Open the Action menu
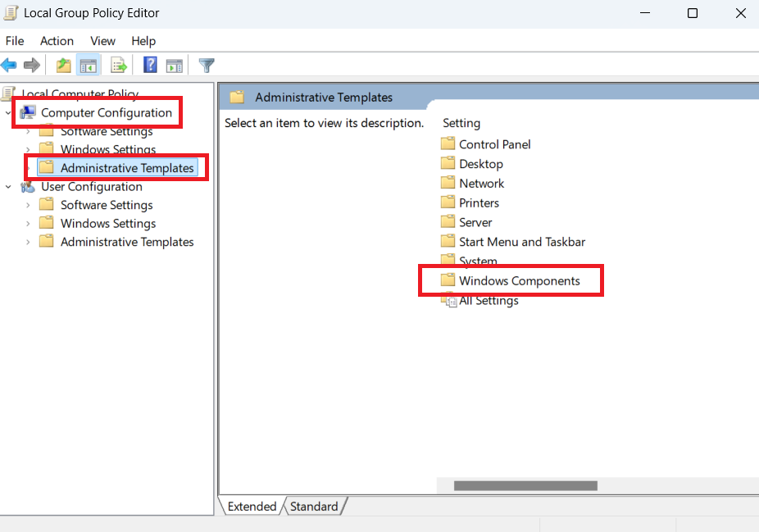The width and height of the screenshot is (759, 532). [x=57, y=41]
